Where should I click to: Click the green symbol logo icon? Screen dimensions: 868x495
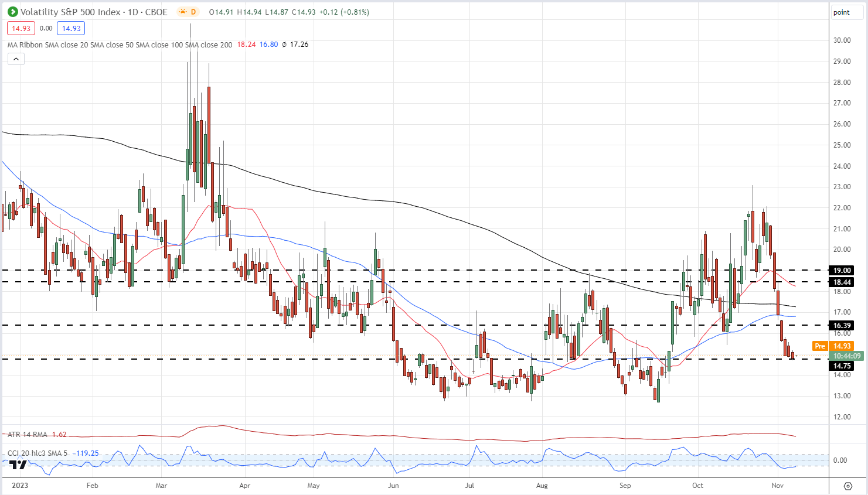point(12,12)
